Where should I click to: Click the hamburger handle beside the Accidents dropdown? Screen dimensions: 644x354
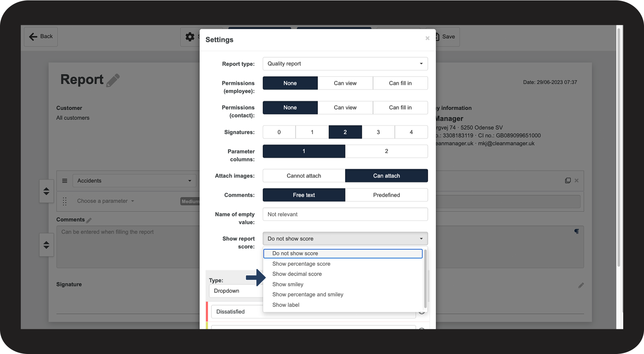point(65,181)
